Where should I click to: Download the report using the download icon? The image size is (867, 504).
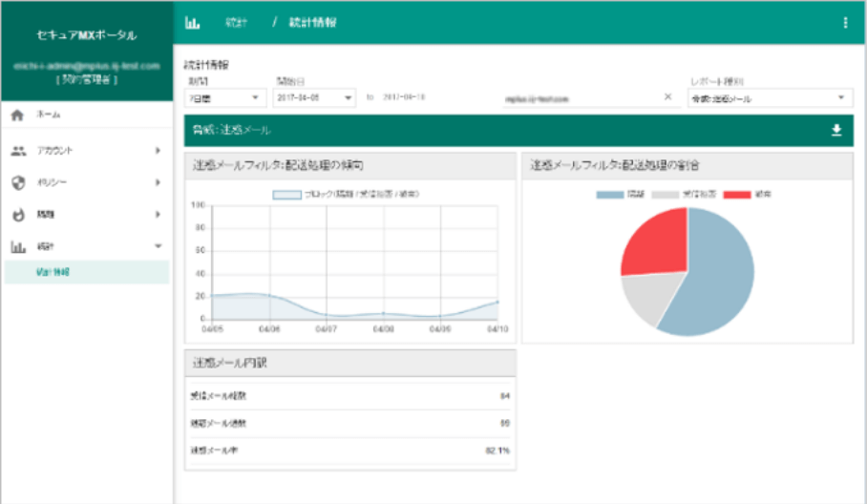[836, 131]
